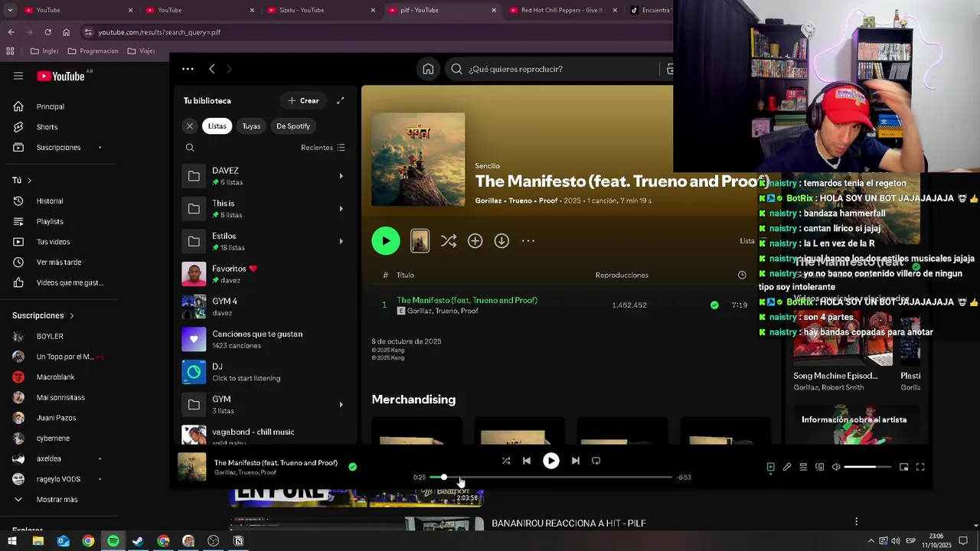Open Steam from Windows taskbar
The height and width of the screenshot is (551, 980).
pos(138,541)
